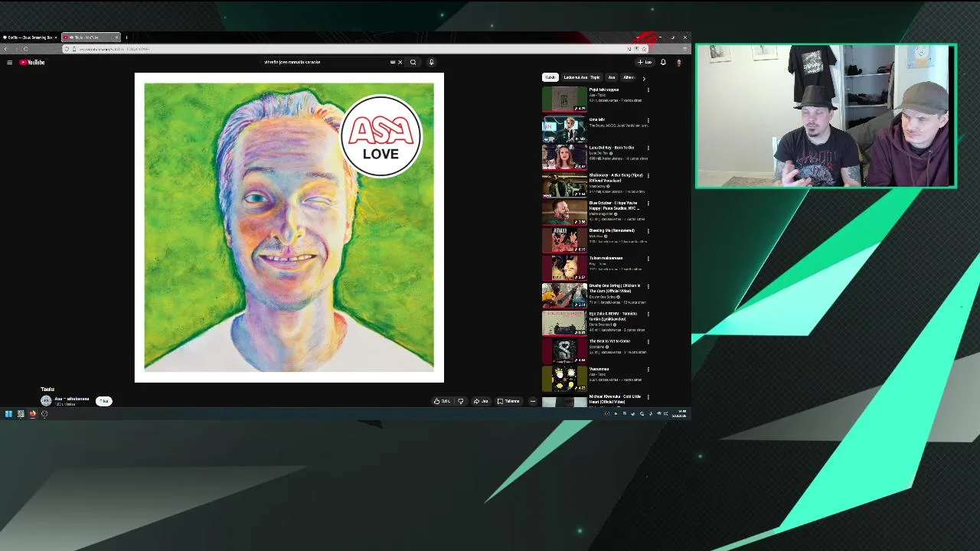
Task: Dislike the video with thumbs down
Action: 460,401
